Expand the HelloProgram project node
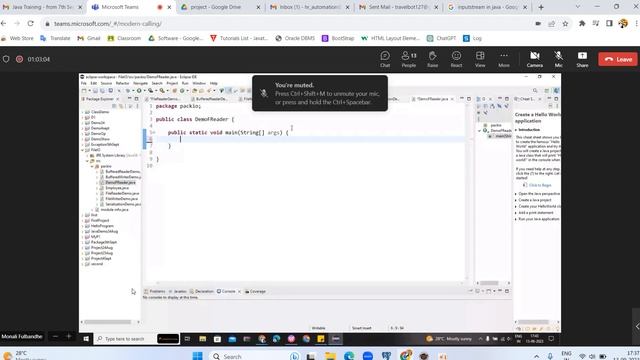The width and height of the screenshot is (640, 360). pyautogui.click(x=83, y=226)
